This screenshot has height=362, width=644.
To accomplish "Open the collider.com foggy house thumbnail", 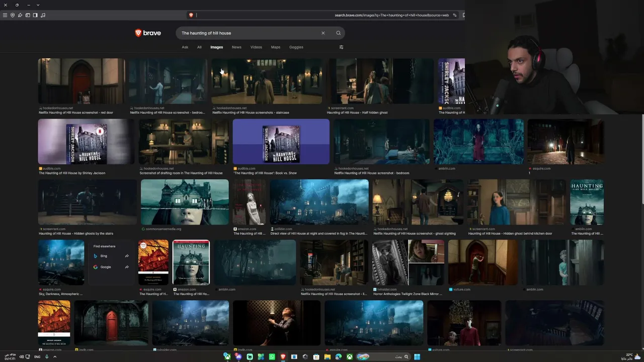I will (319, 202).
